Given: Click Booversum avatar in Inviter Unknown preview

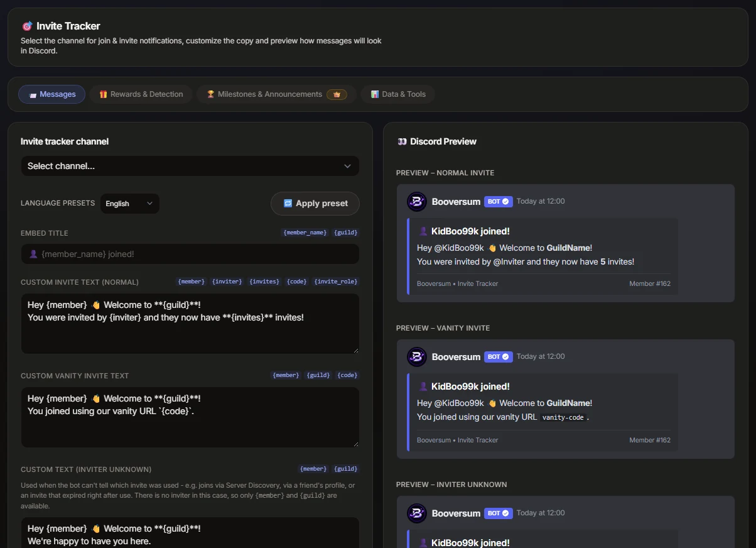Looking at the screenshot, I should pos(417,513).
